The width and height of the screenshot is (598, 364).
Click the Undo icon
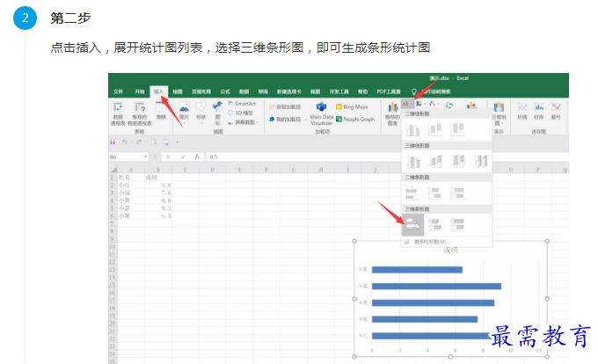coord(124,142)
